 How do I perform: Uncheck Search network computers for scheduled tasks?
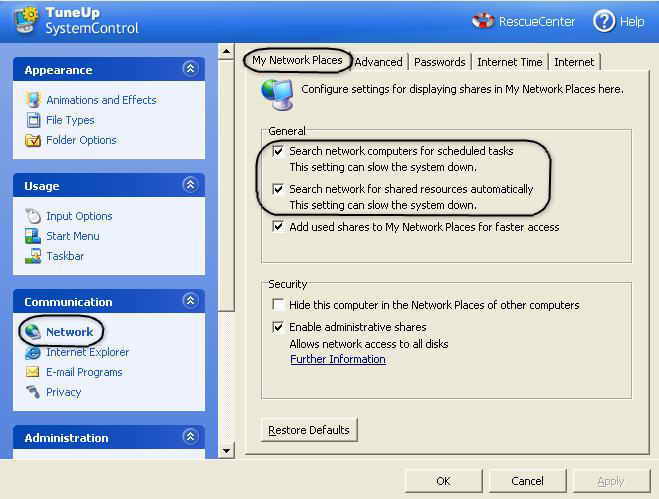[x=278, y=151]
